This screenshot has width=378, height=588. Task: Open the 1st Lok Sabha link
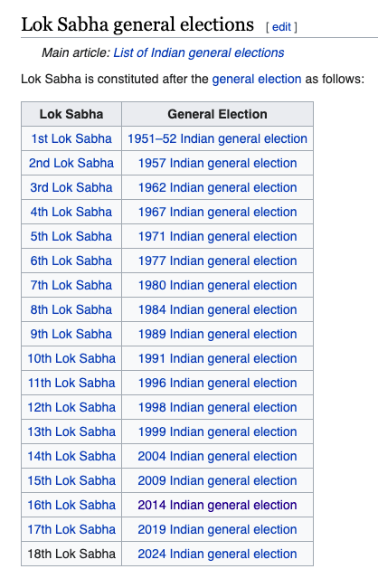pos(71,138)
